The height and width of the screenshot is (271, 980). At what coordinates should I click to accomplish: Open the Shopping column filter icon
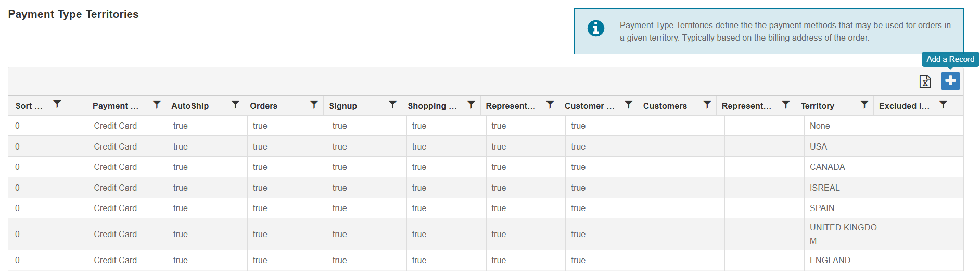click(x=471, y=105)
